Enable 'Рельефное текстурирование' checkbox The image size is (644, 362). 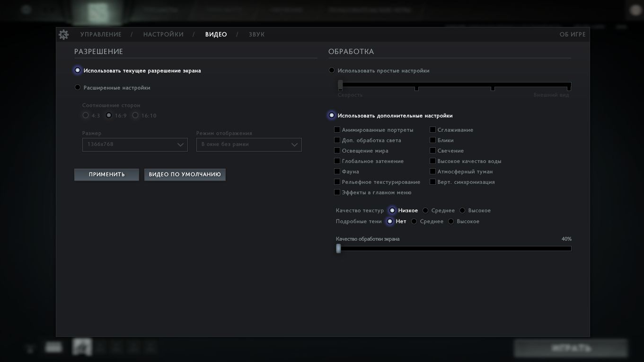coord(337,182)
